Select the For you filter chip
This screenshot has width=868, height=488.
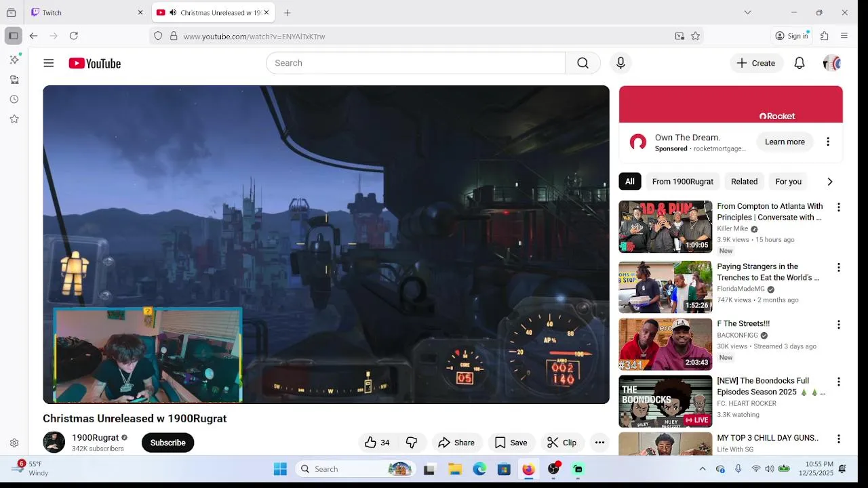(x=788, y=182)
